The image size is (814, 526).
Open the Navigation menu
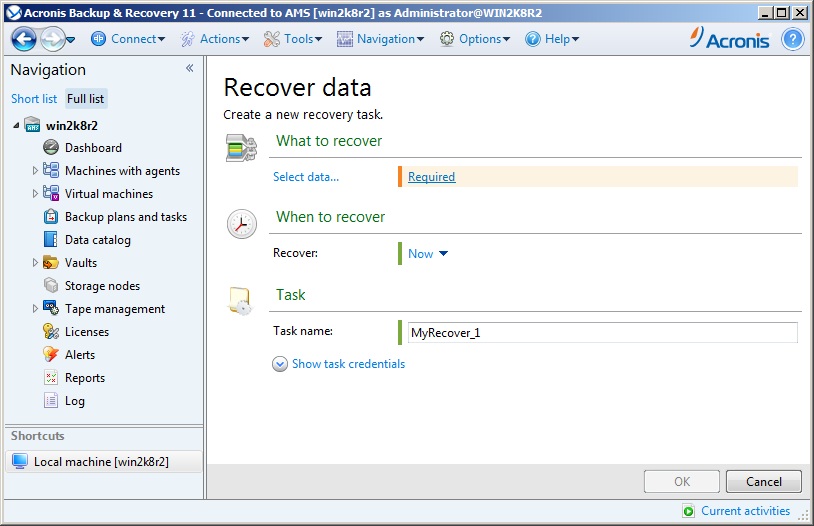coord(390,38)
